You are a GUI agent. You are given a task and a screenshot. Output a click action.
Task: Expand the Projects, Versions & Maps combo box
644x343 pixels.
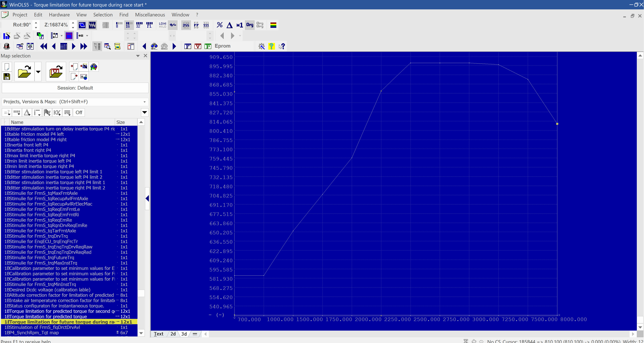click(x=145, y=102)
